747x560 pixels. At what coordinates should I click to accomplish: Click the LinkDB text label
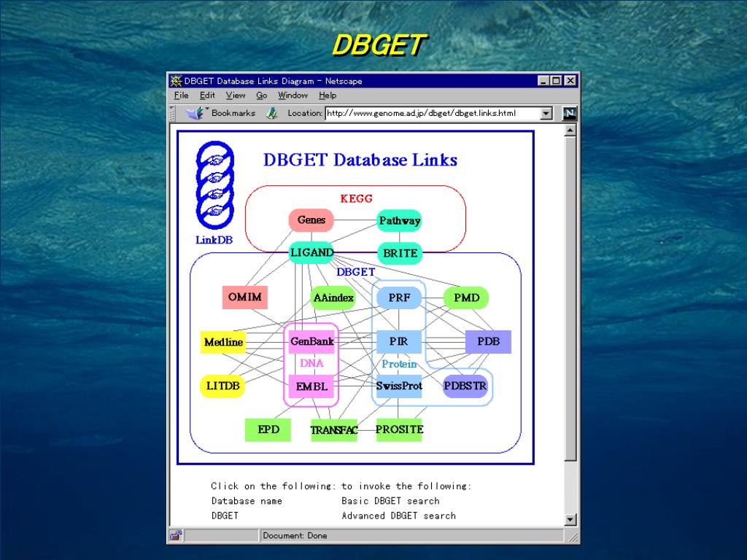pyautogui.click(x=214, y=239)
